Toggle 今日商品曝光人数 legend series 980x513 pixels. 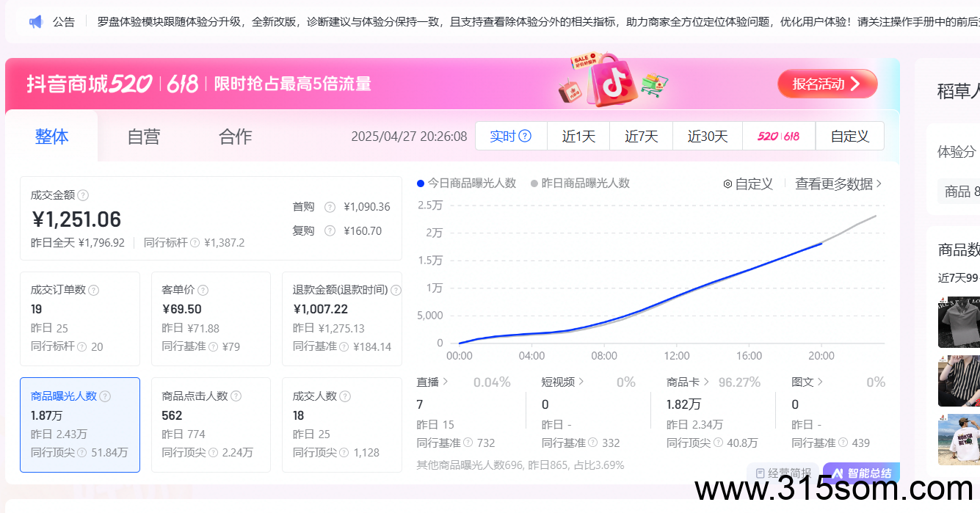click(x=466, y=183)
